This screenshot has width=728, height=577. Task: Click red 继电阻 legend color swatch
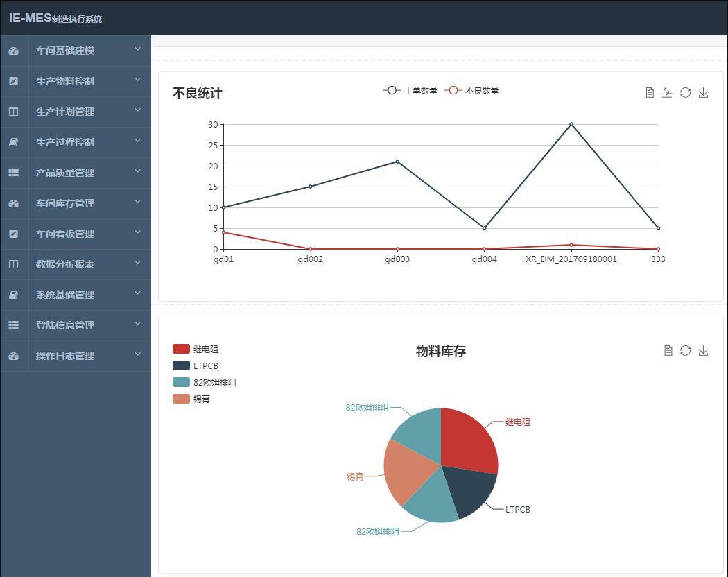coord(181,349)
